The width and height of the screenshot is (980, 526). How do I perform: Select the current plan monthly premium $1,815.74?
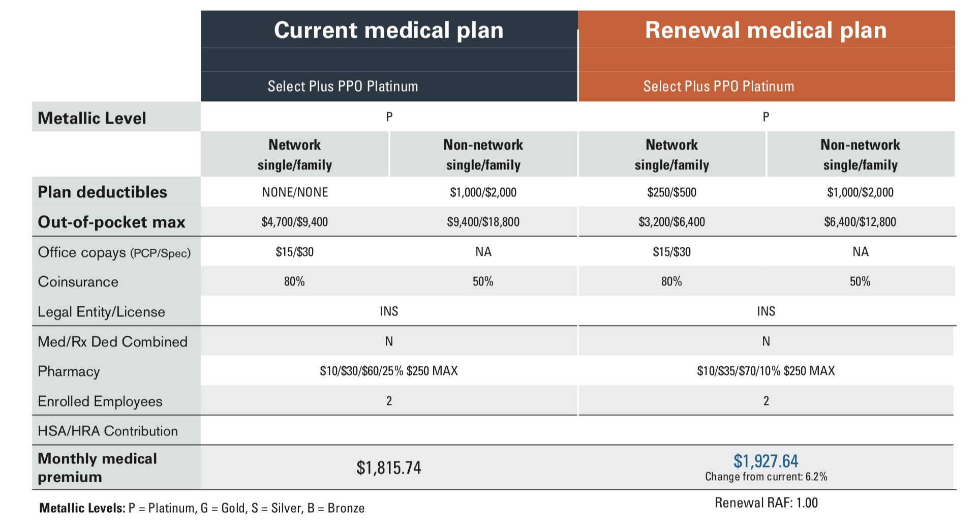(389, 467)
